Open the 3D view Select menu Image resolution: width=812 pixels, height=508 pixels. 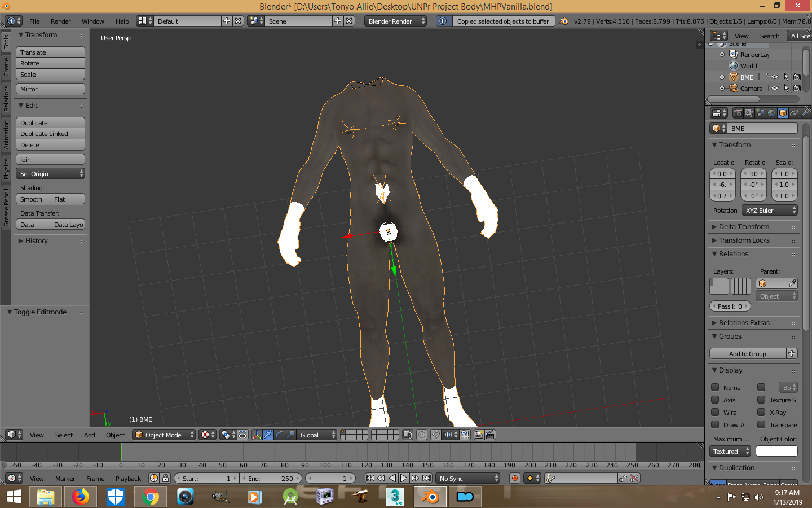64,435
